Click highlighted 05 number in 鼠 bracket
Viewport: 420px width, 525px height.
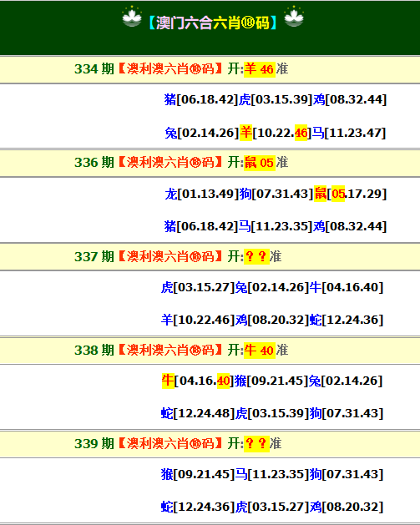[338, 194]
